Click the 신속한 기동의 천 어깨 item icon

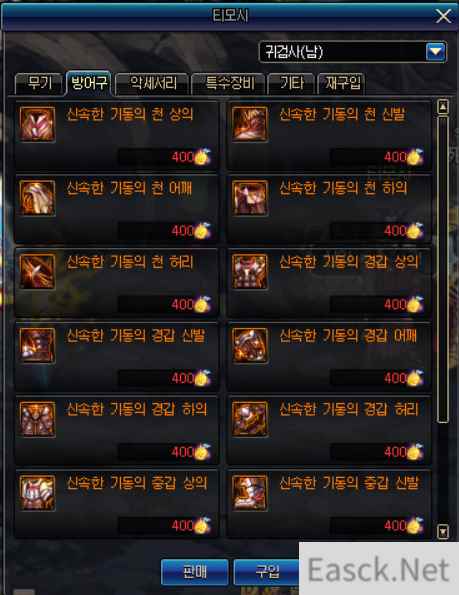click(37, 198)
